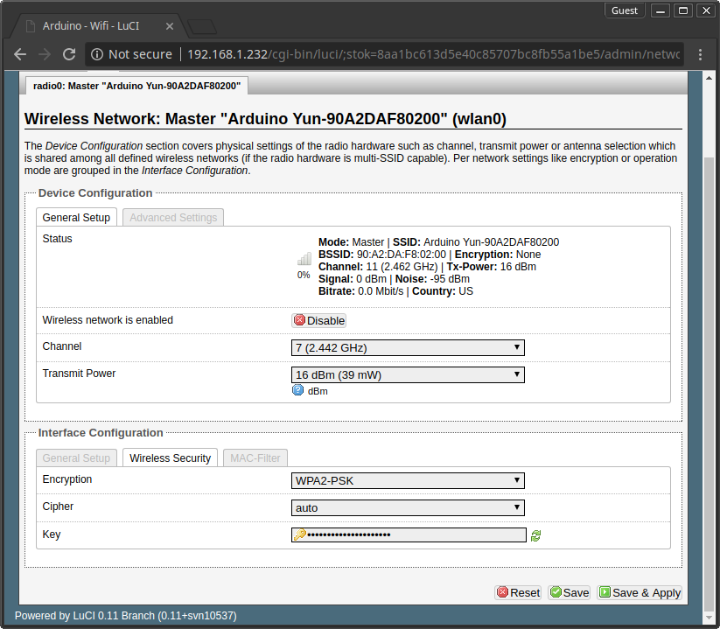Toggle password visibility with green arrows icon

coord(536,535)
